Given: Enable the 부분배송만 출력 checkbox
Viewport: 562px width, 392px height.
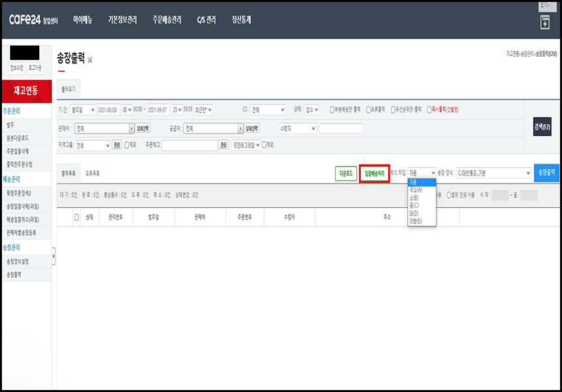Looking at the screenshot, I should (x=332, y=110).
